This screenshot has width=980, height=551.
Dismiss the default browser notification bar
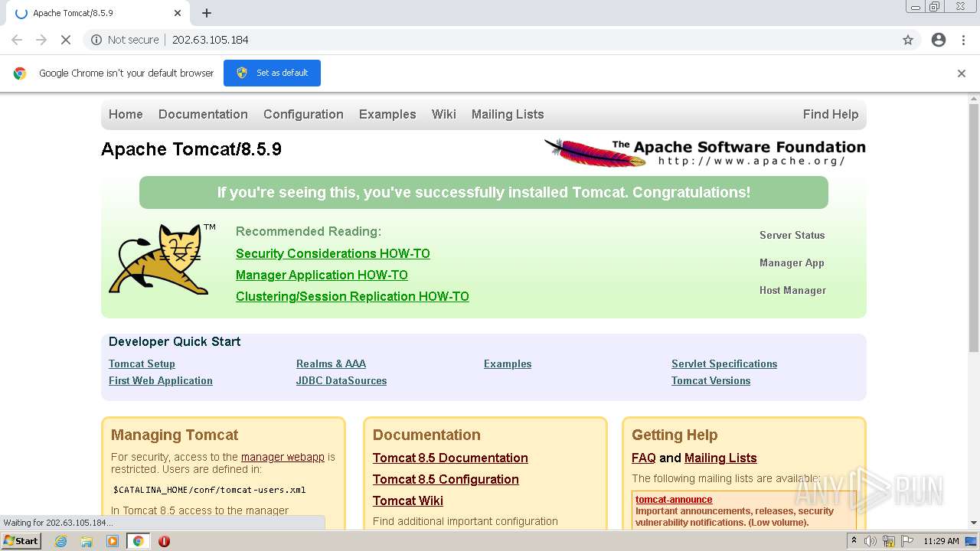click(962, 73)
